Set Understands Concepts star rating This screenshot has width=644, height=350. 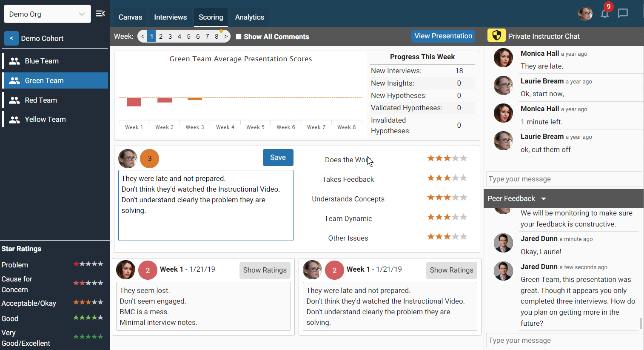pos(447,198)
